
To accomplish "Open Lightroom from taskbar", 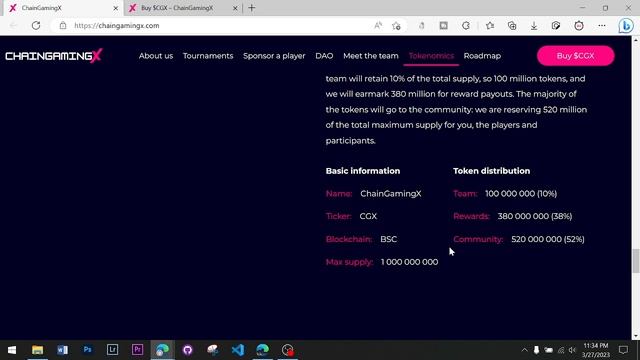I will (x=112, y=350).
